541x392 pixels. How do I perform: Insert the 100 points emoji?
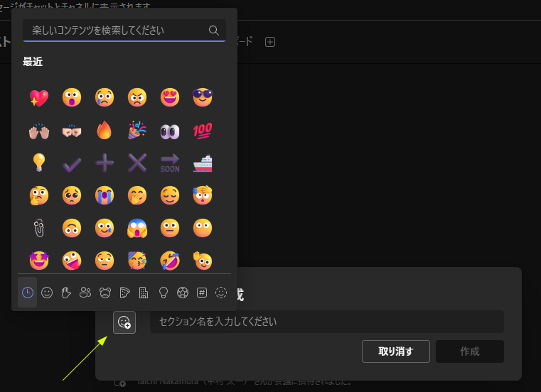point(203,130)
